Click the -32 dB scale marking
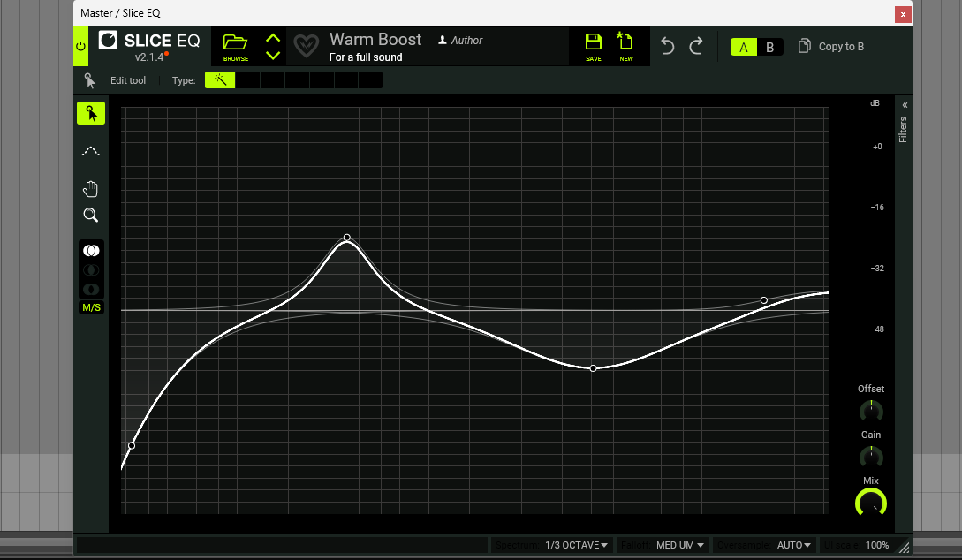 (877, 268)
